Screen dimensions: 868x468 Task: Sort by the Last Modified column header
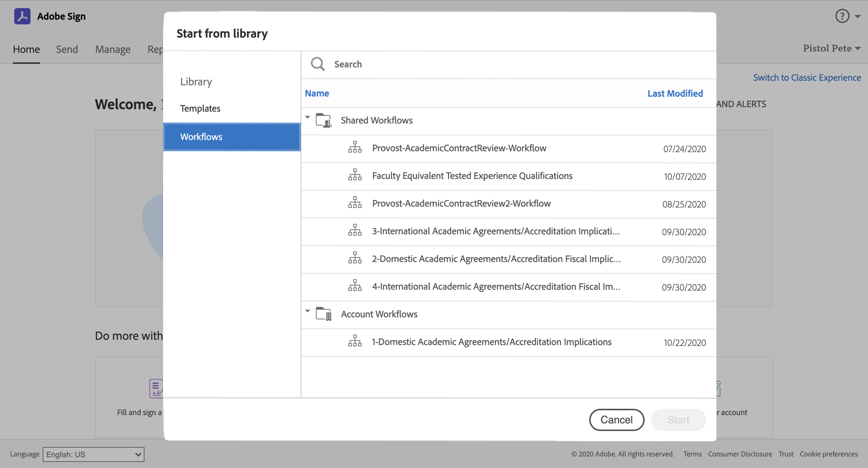[x=675, y=93]
